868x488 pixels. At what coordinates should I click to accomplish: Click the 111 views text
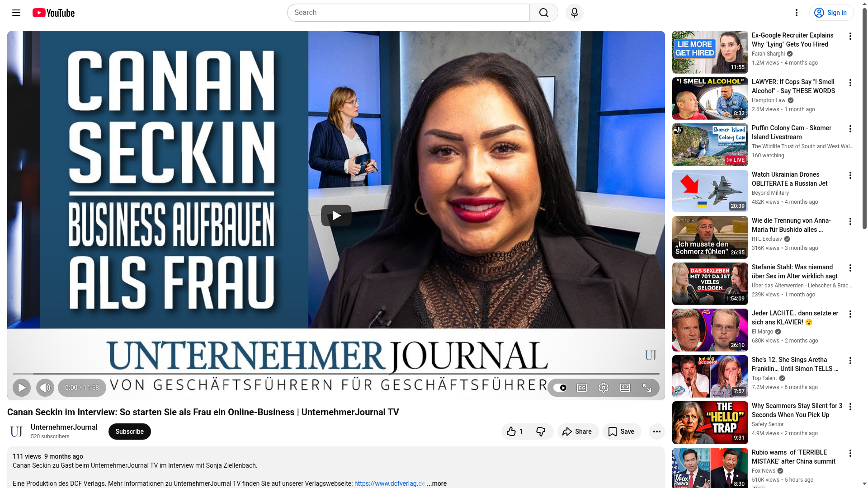[27, 456]
